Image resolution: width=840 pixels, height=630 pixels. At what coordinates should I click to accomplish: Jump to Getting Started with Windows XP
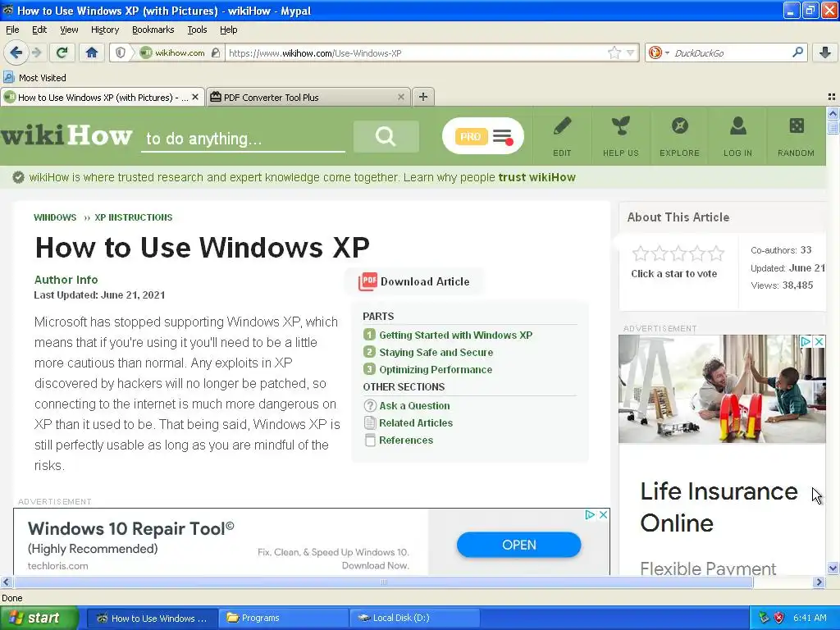point(455,336)
